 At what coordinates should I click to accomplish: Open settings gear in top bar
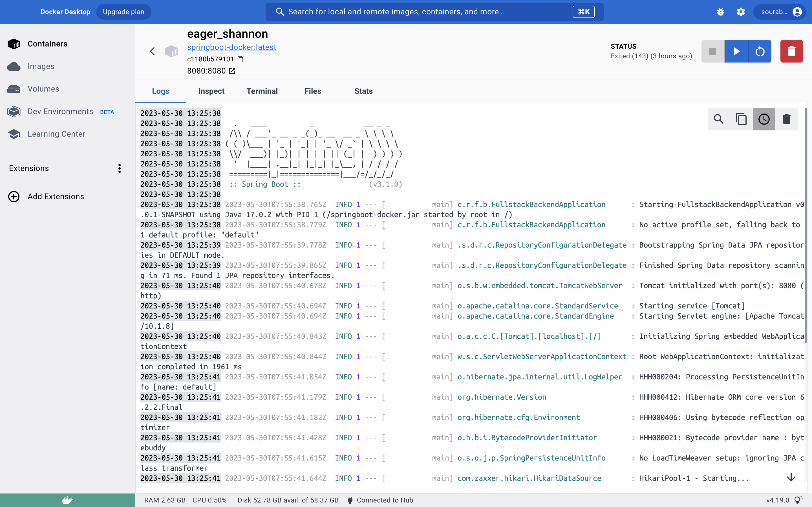coord(741,12)
